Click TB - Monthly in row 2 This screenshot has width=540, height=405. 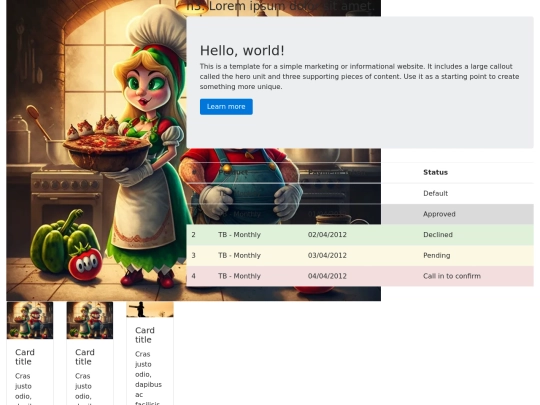[239, 235]
